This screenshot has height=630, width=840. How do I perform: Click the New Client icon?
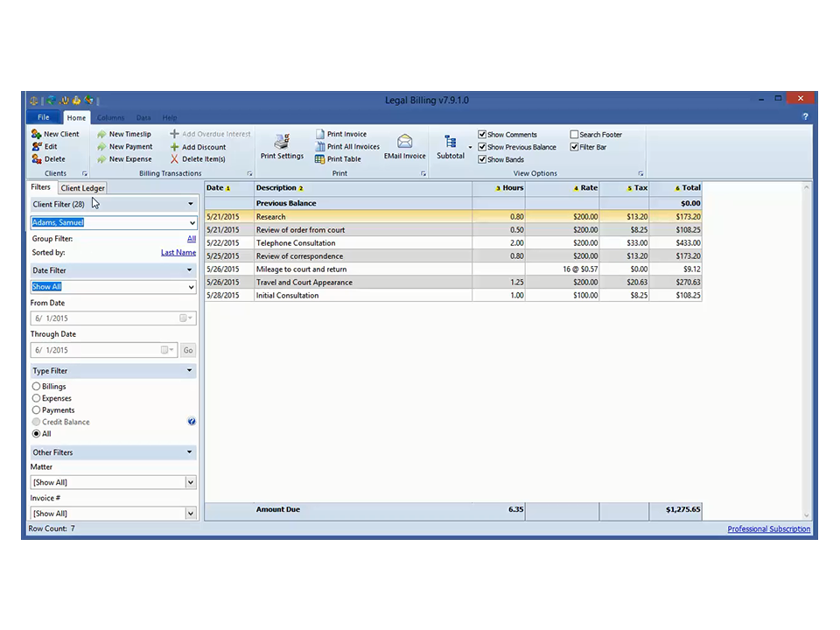point(36,134)
